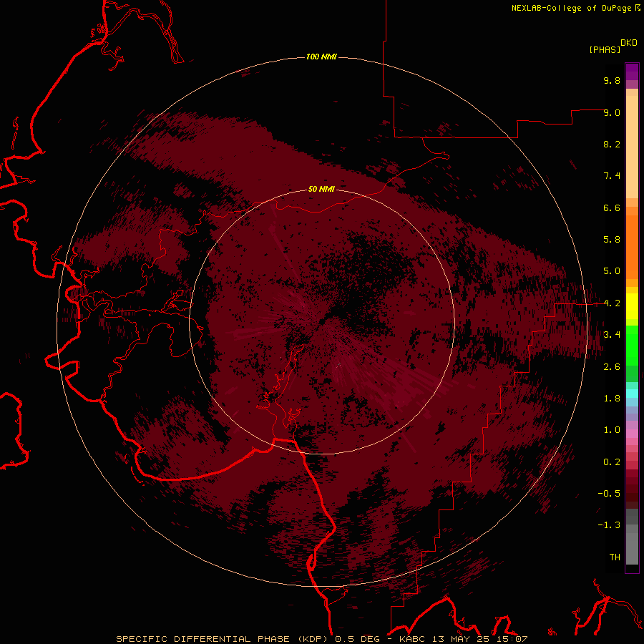Click the 3.4 colorbar value label

tap(612, 335)
